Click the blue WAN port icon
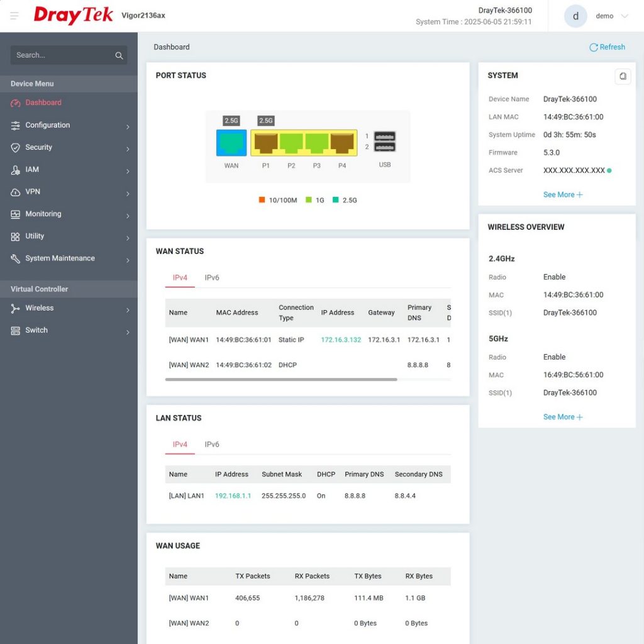The width and height of the screenshot is (644, 644). tap(231, 143)
